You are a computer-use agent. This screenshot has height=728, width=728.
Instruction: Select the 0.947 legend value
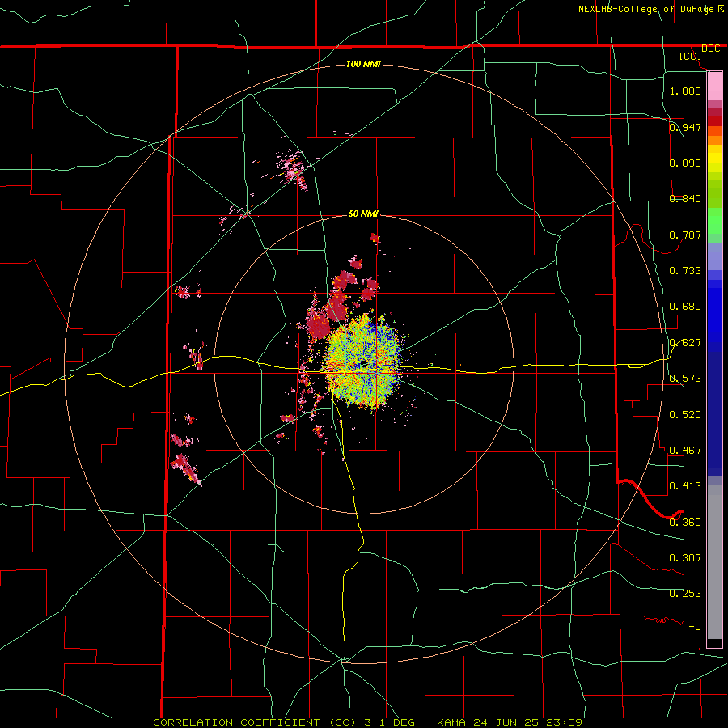(685, 127)
